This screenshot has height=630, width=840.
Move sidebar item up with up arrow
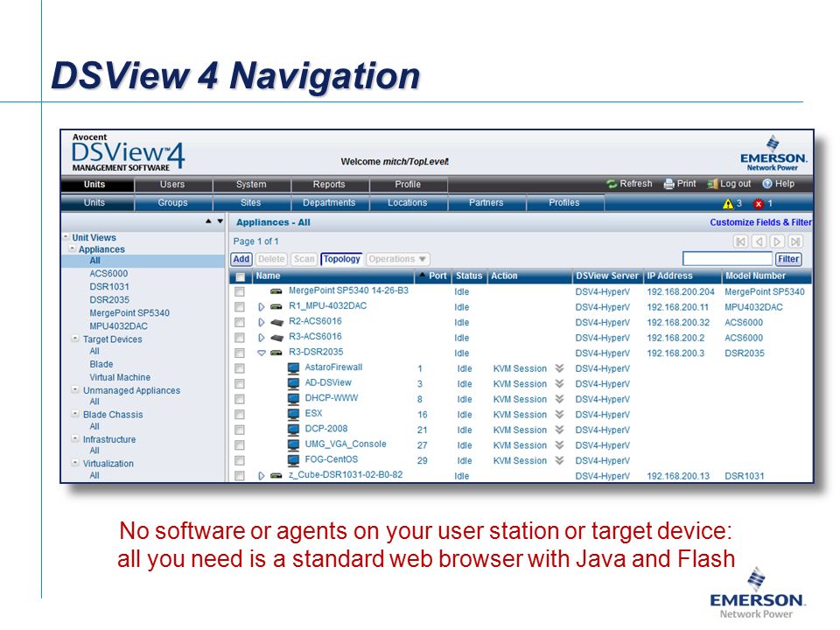(208, 221)
